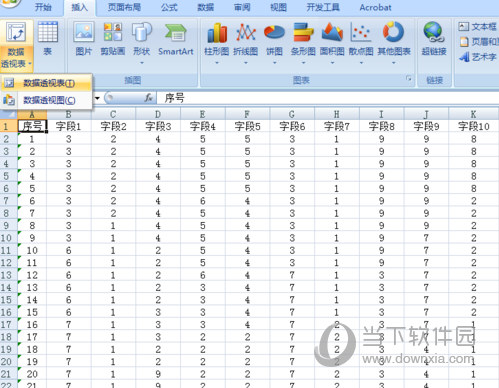Select the 字段6 header cell
The width and height of the screenshot is (499, 388).
point(292,126)
